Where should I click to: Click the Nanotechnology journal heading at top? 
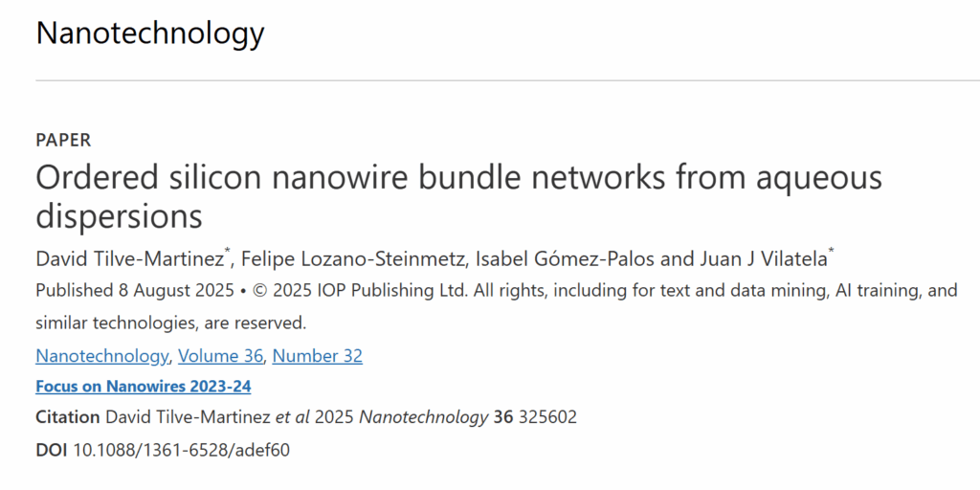pos(150,33)
